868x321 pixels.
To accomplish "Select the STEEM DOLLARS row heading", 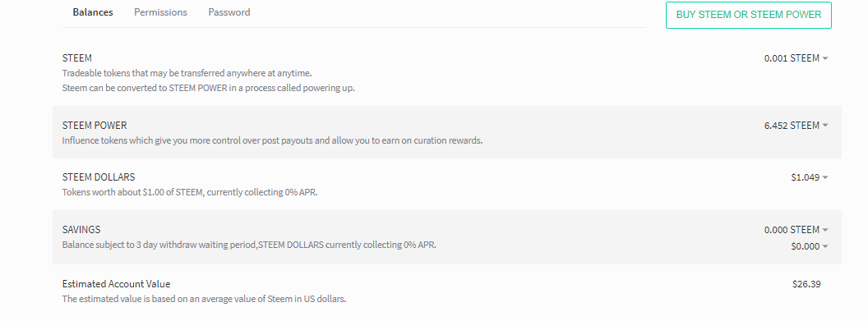I will 99,177.
